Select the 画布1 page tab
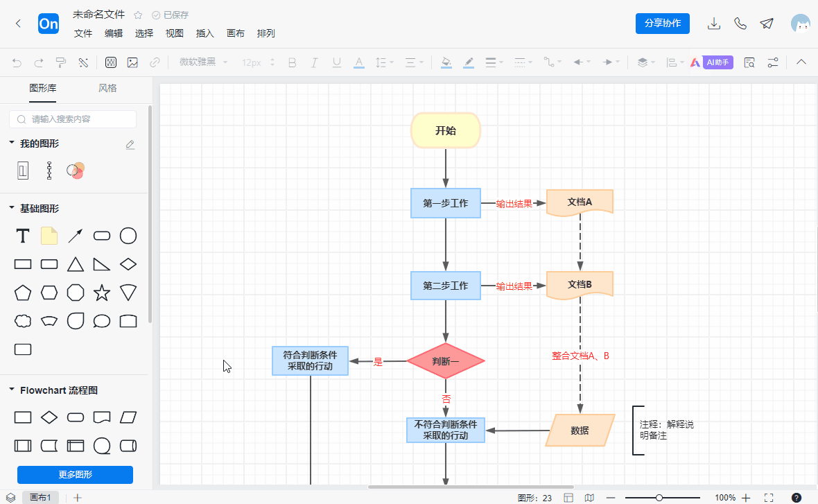This screenshot has height=504, width=818. 40,498
